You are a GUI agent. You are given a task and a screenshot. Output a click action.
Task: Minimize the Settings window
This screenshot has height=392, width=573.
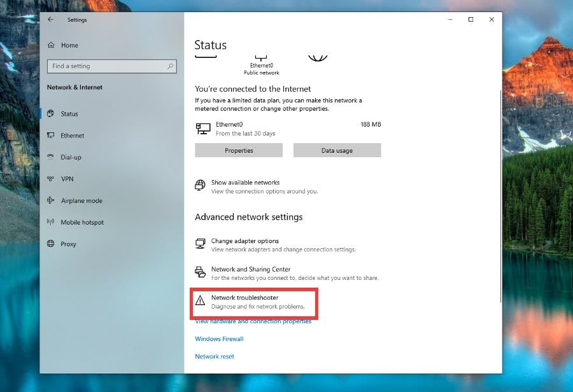point(450,19)
